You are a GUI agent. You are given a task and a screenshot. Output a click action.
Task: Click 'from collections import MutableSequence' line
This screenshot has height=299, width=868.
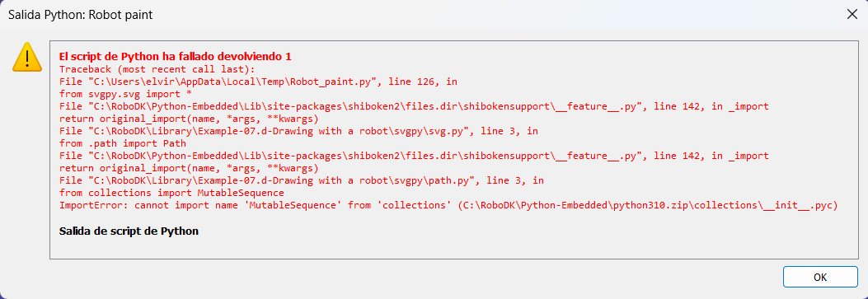(171, 193)
